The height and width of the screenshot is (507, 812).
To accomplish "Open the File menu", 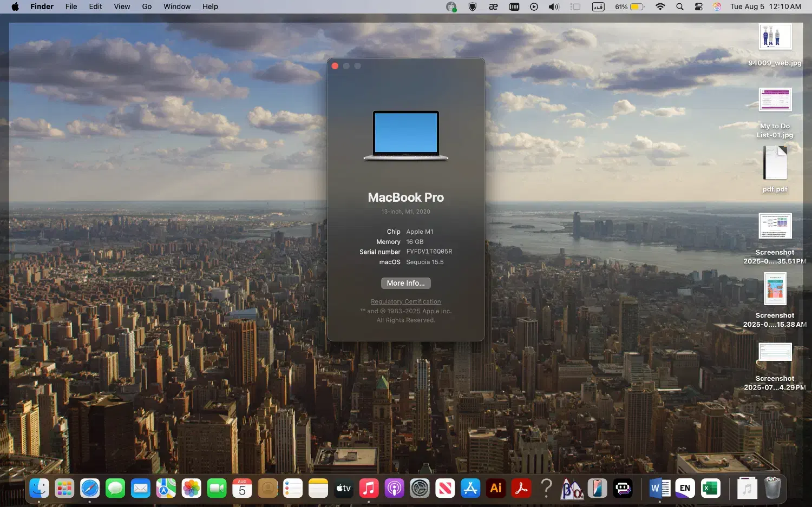I will pyautogui.click(x=71, y=6).
